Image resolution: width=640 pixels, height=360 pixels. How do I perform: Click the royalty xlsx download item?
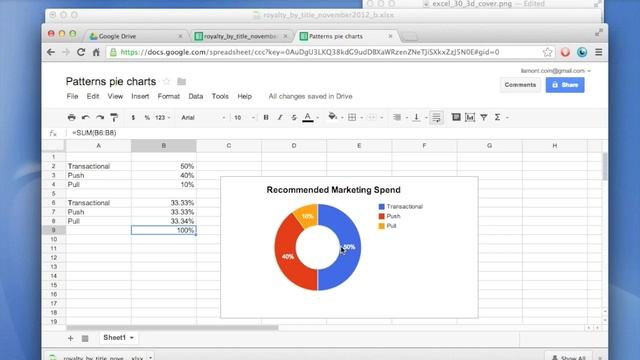98,357
